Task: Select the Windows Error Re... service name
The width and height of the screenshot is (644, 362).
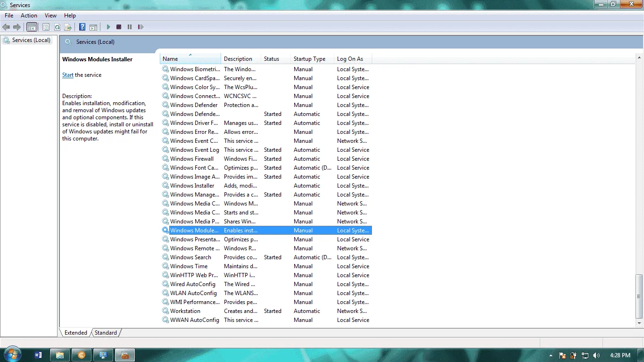Action: pyautogui.click(x=195, y=132)
